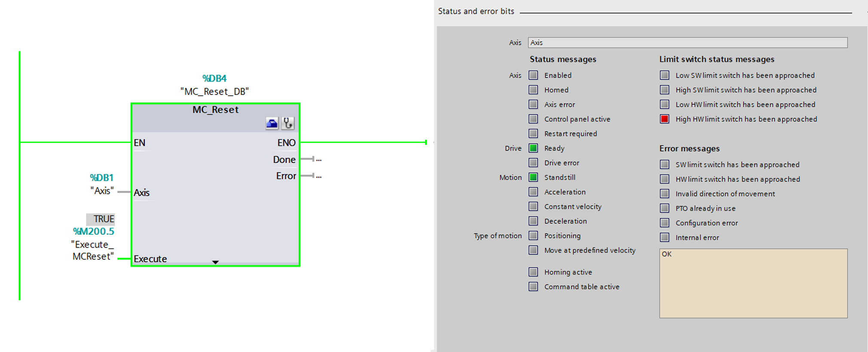The image size is (868, 352).
Task: Click the PTO already in use indicator
Action: click(x=664, y=208)
